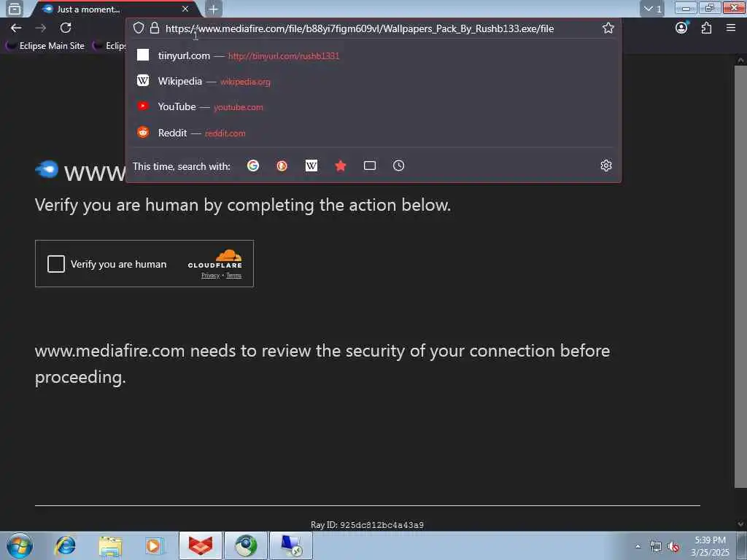Switch to the red browser taskbar icon
The height and width of the screenshot is (560, 747).
pyautogui.click(x=201, y=545)
